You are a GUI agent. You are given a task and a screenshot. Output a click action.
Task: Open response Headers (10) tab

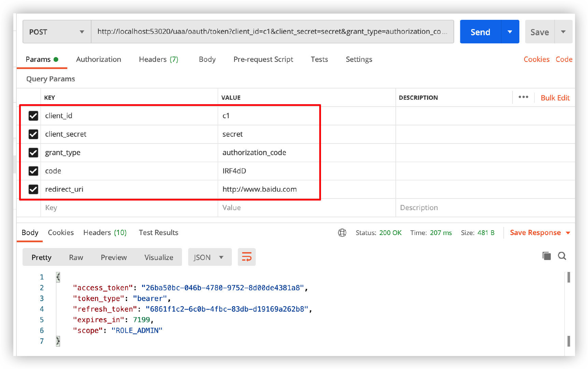click(x=105, y=233)
